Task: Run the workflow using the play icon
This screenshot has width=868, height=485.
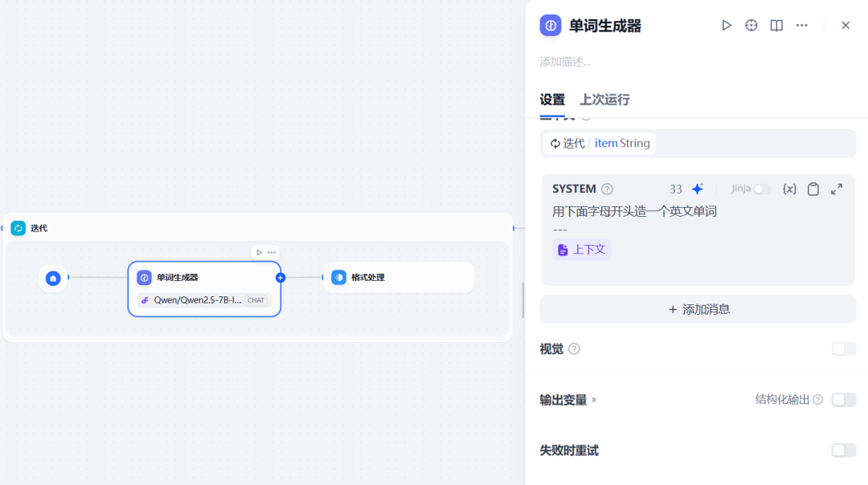Action: tap(726, 25)
